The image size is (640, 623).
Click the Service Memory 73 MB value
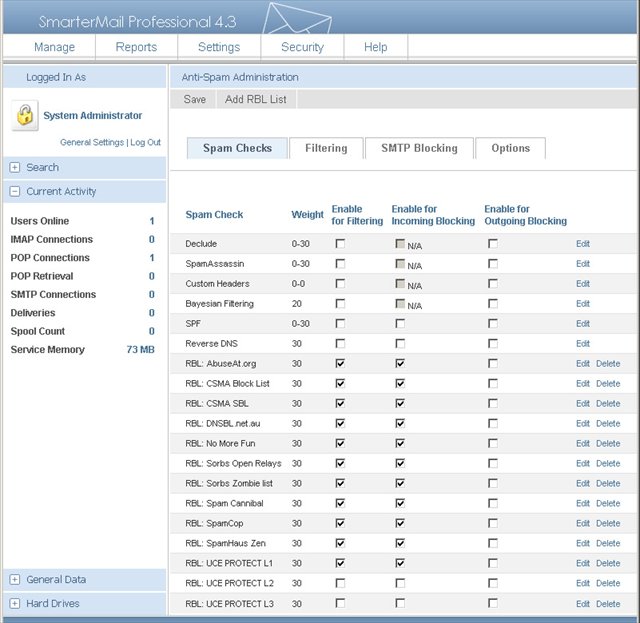point(140,350)
